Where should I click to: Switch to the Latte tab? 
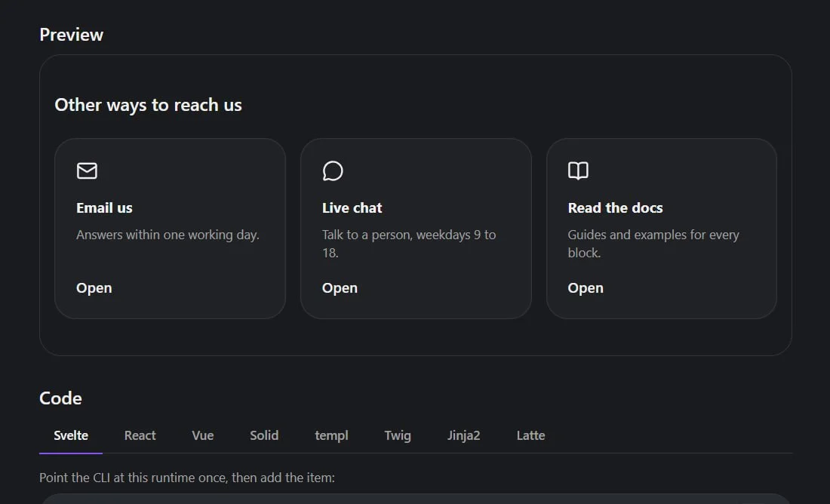(531, 435)
